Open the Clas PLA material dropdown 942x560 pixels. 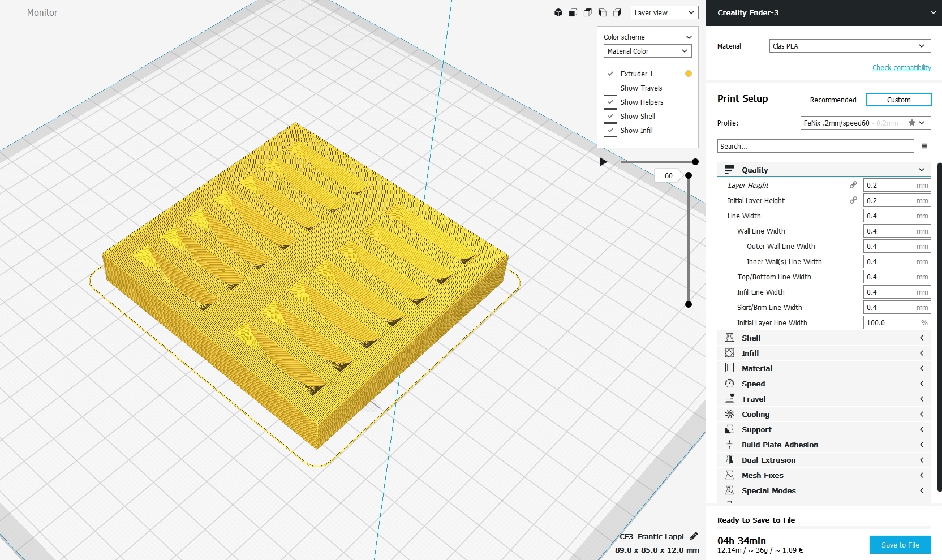tap(850, 46)
